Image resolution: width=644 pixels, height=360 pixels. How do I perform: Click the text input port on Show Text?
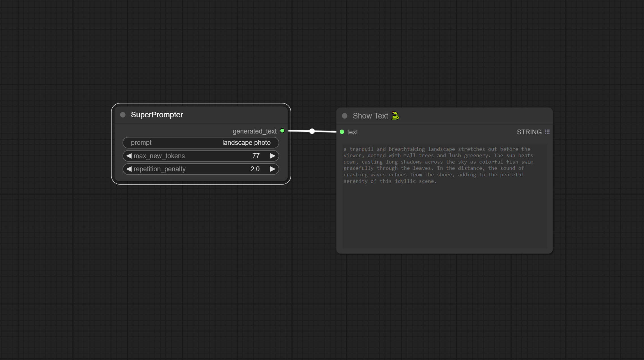pos(342,132)
